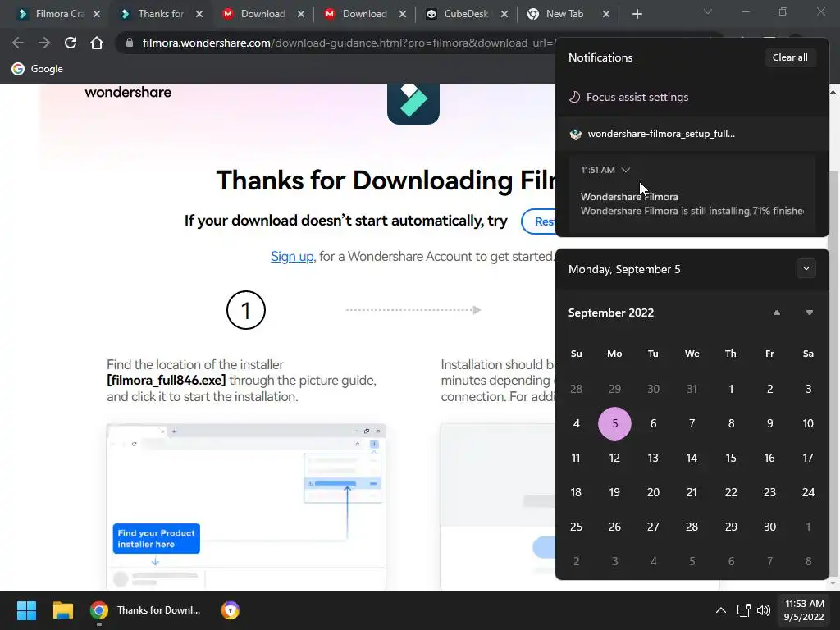Image resolution: width=840 pixels, height=630 pixels.
Task: Click the browser forward arrow
Action: [44, 43]
